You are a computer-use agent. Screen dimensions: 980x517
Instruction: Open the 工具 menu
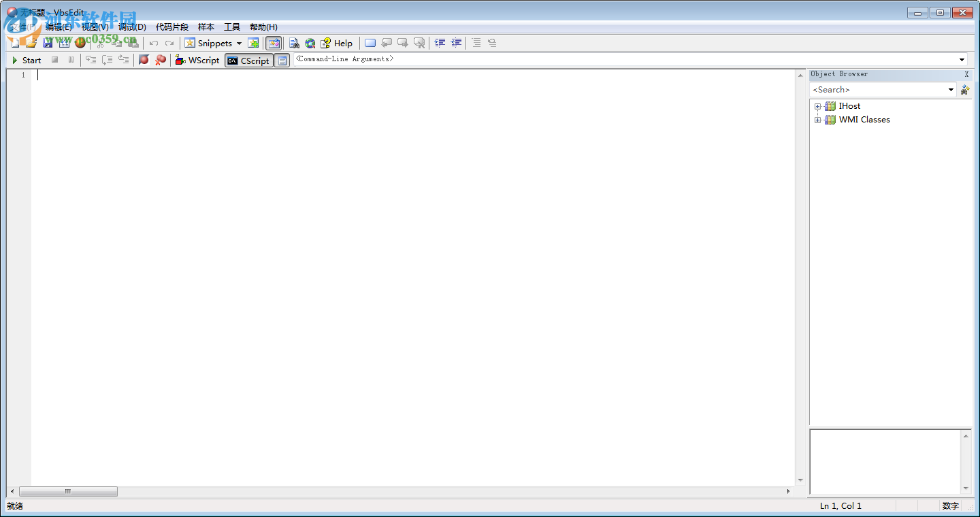pyautogui.click(x=232, y=27)
